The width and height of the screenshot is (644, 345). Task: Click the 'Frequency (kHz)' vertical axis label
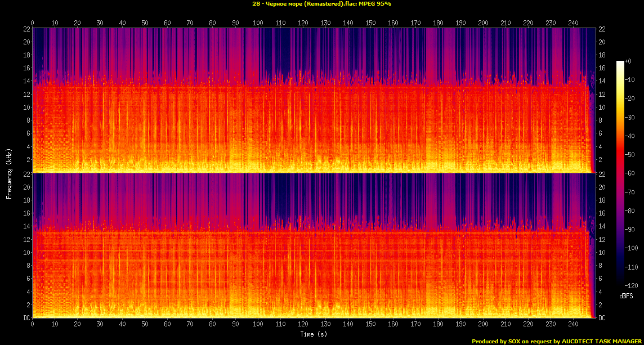pos(9,173)
